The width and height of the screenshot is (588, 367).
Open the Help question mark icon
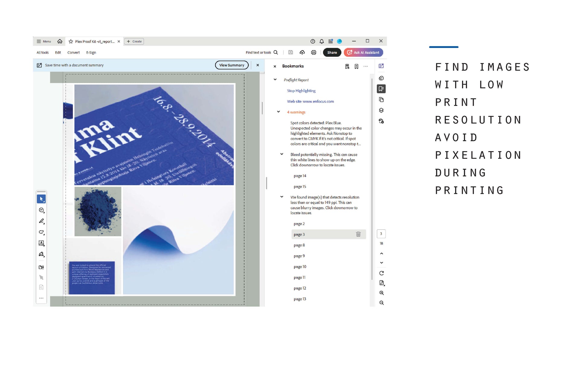point(313,41)
